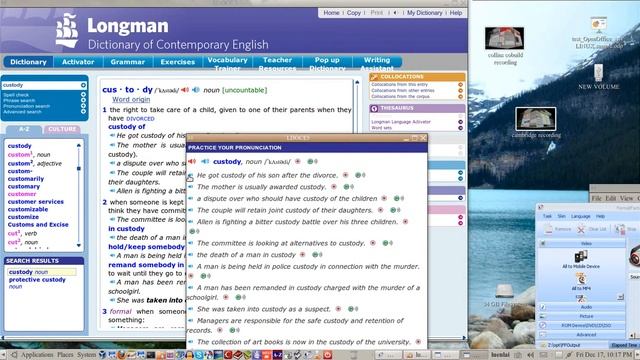640x360 pixels.
Task: Click Copy in top navigation
Action: click(354, 13)
